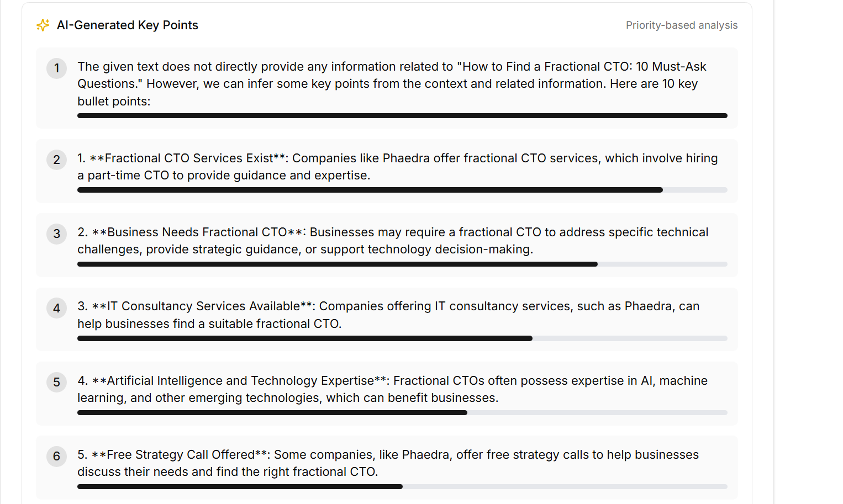This screenshot has height=504, width=843.
Task: Select the IT Consultancy Services Available text
Action: (x=388, y=315)
